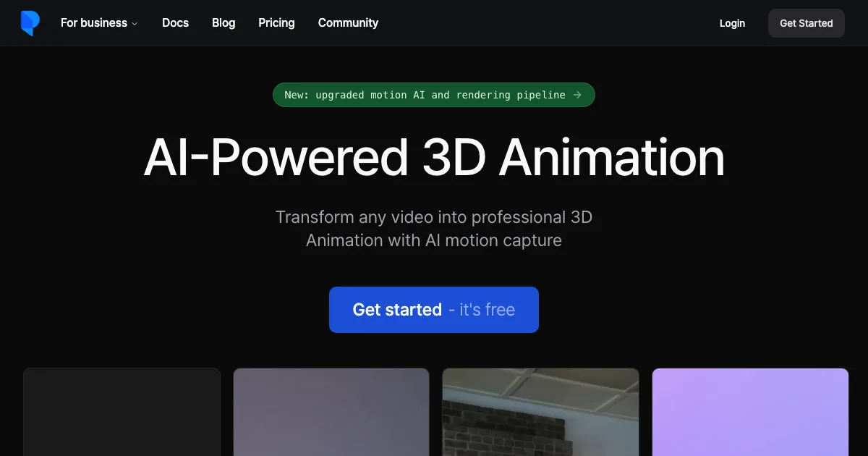868x456 pixels.
Task: Click the blue logo icon in the navbar
Action: coord(30,23)
